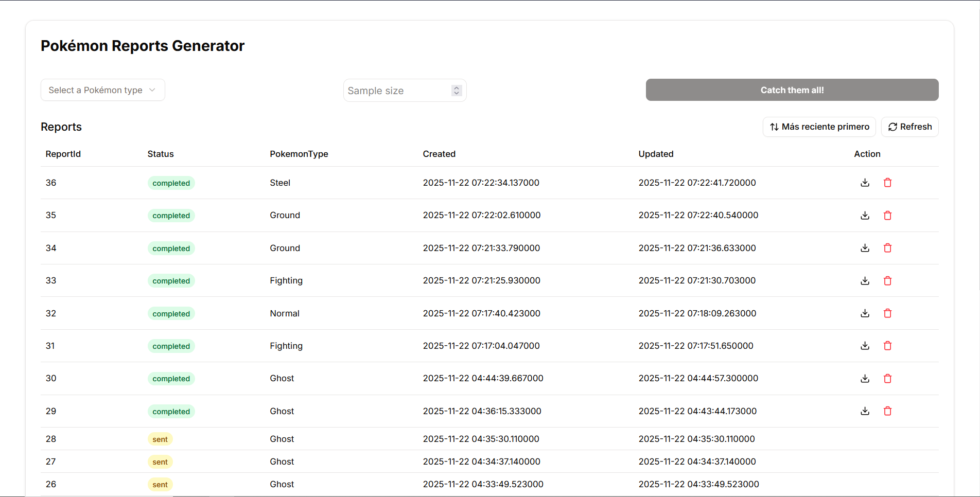Viewport: 980px width, 497px height.
Task: Click the Created column header
Action: click(439, 154)
